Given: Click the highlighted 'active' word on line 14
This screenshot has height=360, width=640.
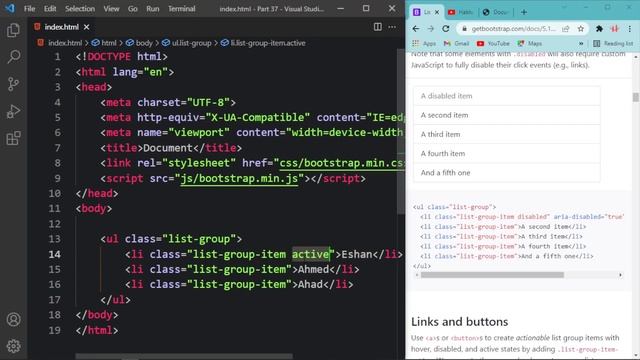Looking at the screenshot, I should pos(310,254).
